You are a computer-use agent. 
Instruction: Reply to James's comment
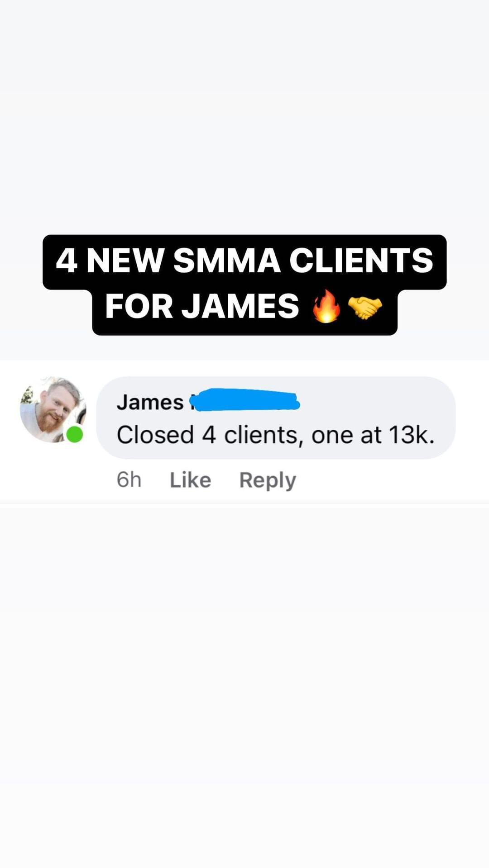point(268,480)
